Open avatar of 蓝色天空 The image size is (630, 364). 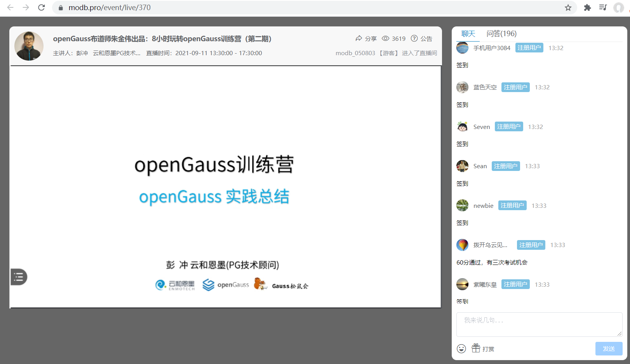tap(462, 87)
